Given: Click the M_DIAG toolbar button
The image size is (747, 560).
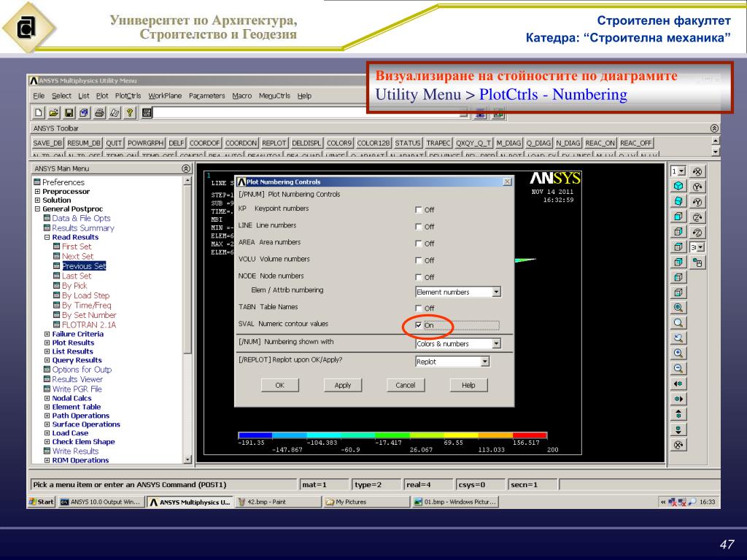Looking at the screenshot, I should click(508, 143).
